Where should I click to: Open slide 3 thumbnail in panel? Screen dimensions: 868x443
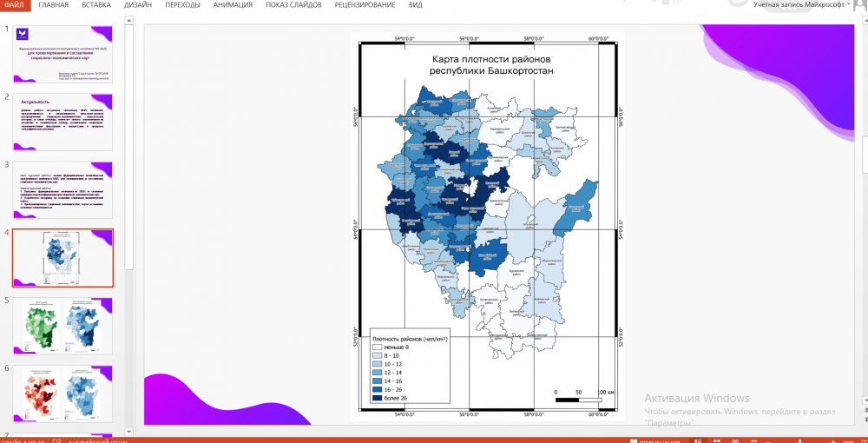[x=62, y=189]
